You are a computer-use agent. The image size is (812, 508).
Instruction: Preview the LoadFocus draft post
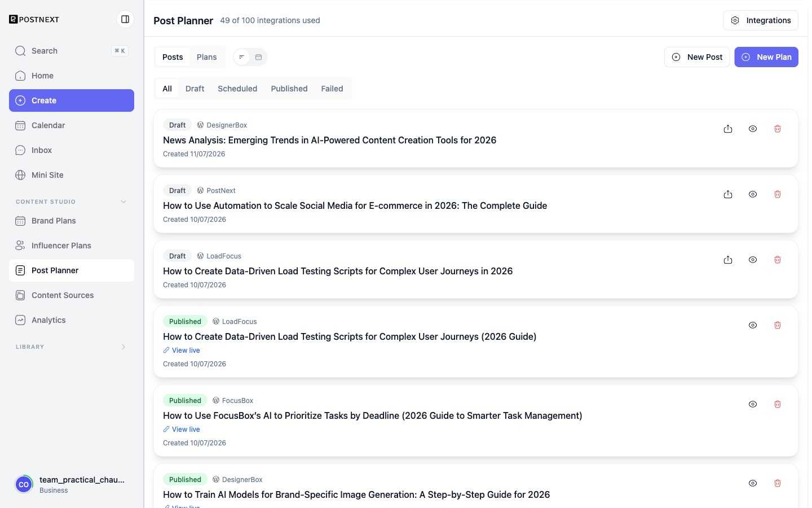pos(753,260)
